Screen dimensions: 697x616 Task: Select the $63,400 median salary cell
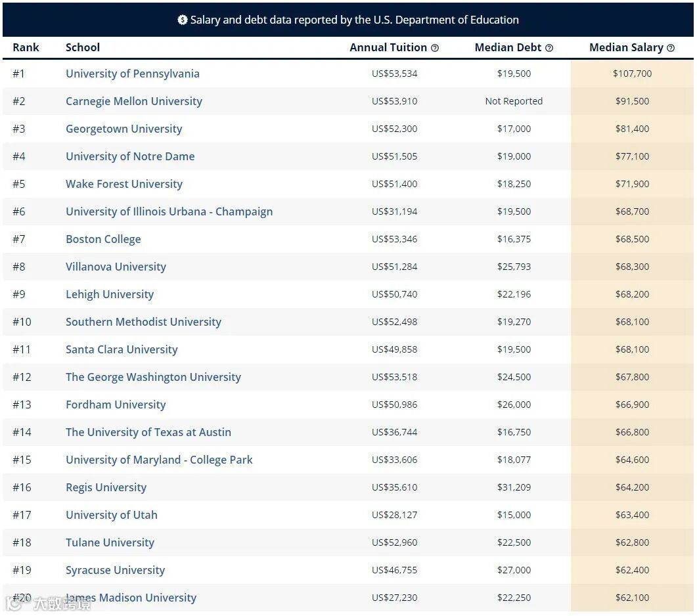pos(632,515)
